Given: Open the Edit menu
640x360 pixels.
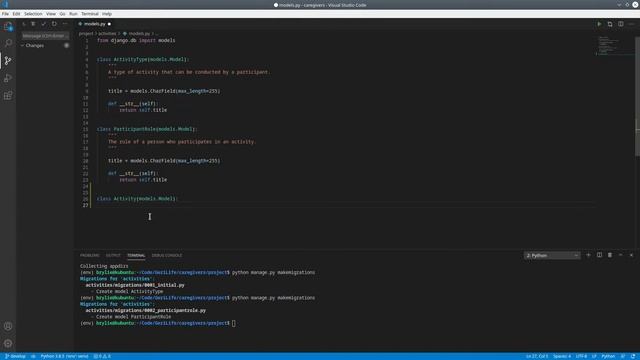Looking at the screenshot, I should point(16,14).
